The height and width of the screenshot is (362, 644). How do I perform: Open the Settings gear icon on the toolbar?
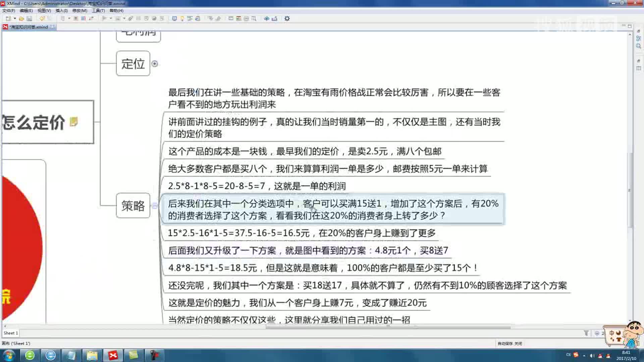pos(287,18)
